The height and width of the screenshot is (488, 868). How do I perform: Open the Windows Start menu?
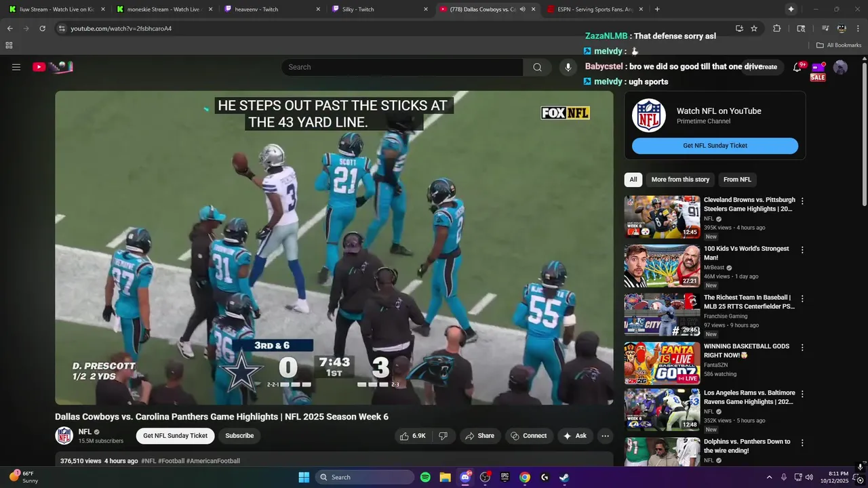(x=304, y=477)
